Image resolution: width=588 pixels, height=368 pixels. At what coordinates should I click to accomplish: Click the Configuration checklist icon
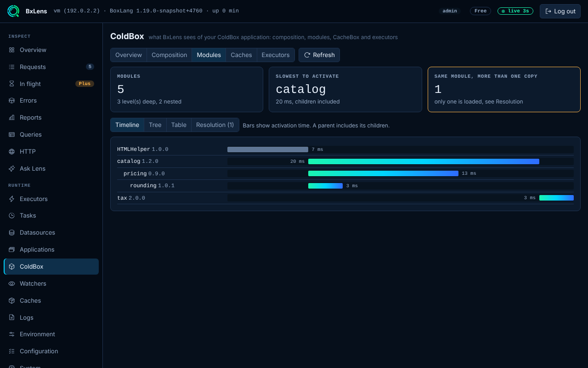12,351
